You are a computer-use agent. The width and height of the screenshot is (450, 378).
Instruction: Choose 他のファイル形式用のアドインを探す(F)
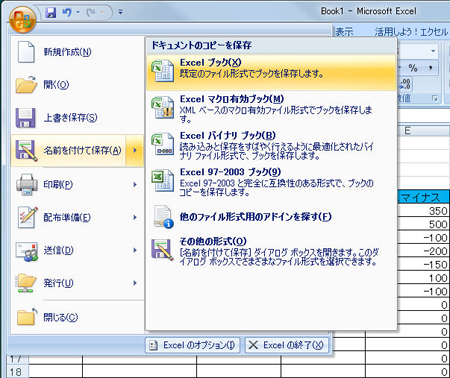[x=271, y=217]
